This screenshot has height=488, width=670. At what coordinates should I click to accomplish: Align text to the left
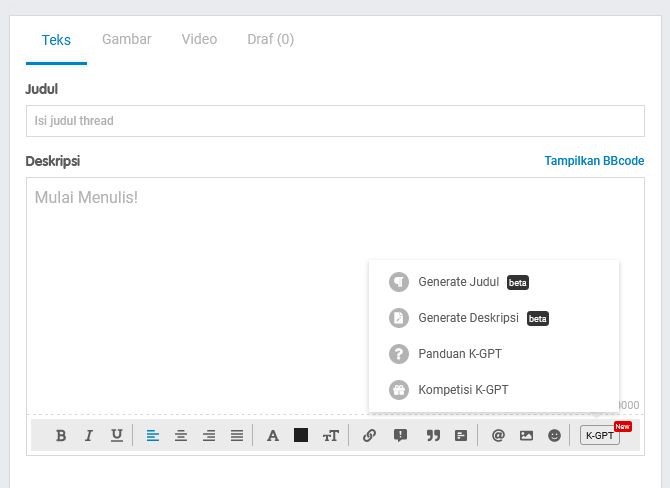(x=153, y=436)
